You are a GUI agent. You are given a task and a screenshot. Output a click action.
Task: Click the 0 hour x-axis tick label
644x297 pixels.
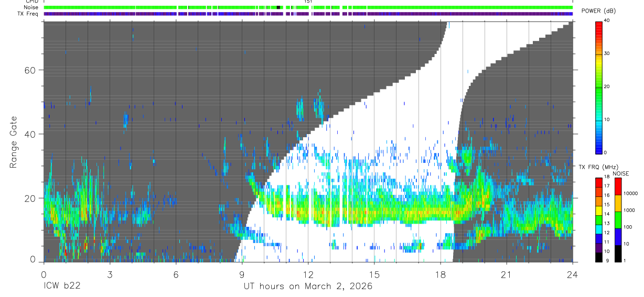(43, 274)
